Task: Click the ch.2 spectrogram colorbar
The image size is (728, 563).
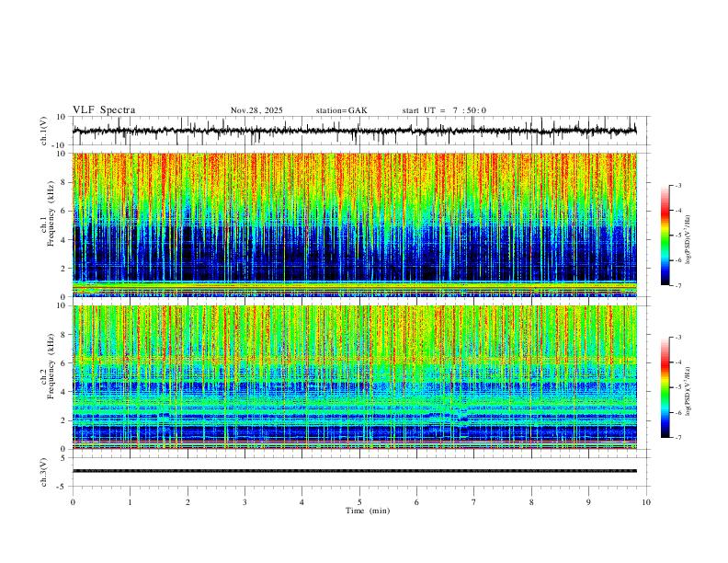Action: (665, 387)
